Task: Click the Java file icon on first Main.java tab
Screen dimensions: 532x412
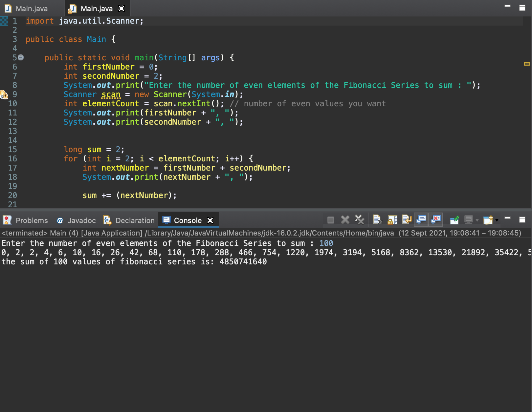Action: coord(8,8)
